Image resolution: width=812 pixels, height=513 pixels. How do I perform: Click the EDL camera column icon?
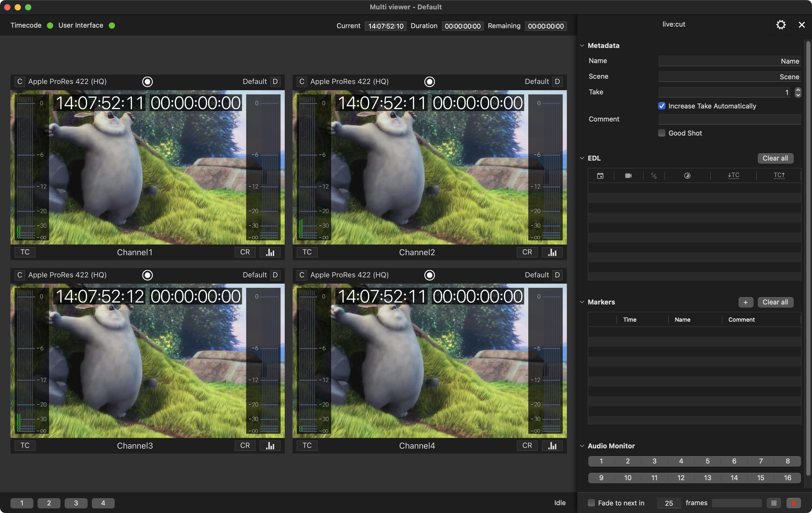coord(628,176)
